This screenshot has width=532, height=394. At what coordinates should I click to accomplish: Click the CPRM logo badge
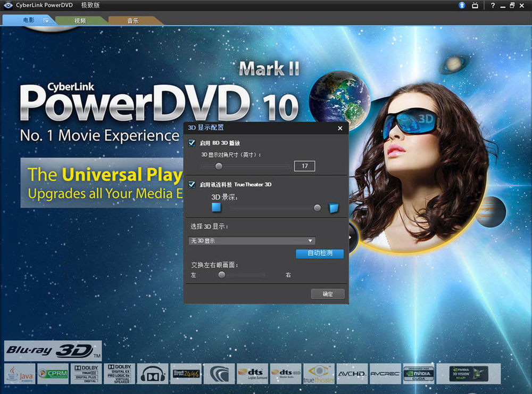pos(53,374)
